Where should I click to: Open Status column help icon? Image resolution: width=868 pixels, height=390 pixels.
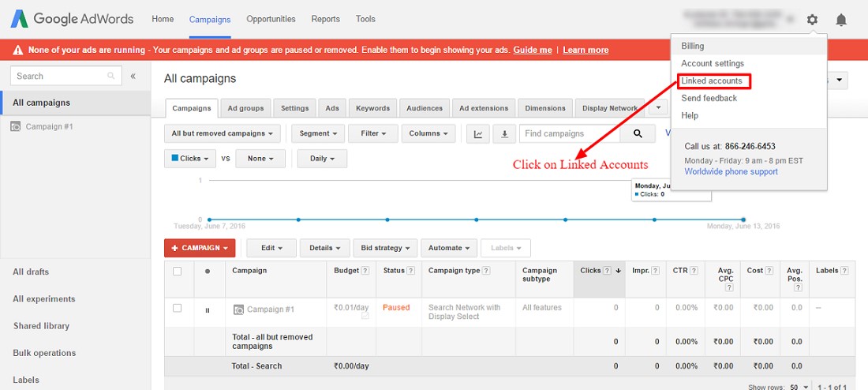[411, 271]
